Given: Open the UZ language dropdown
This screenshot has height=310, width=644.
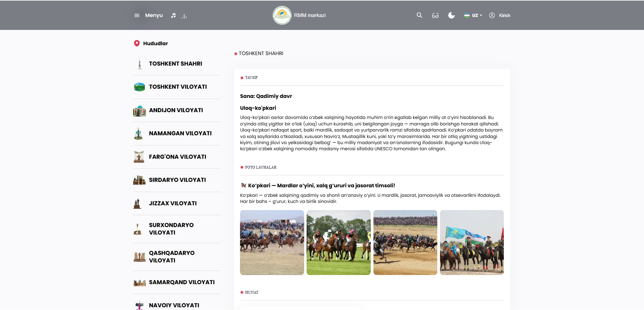Looking at the screenshot, I should coord(473,15).
